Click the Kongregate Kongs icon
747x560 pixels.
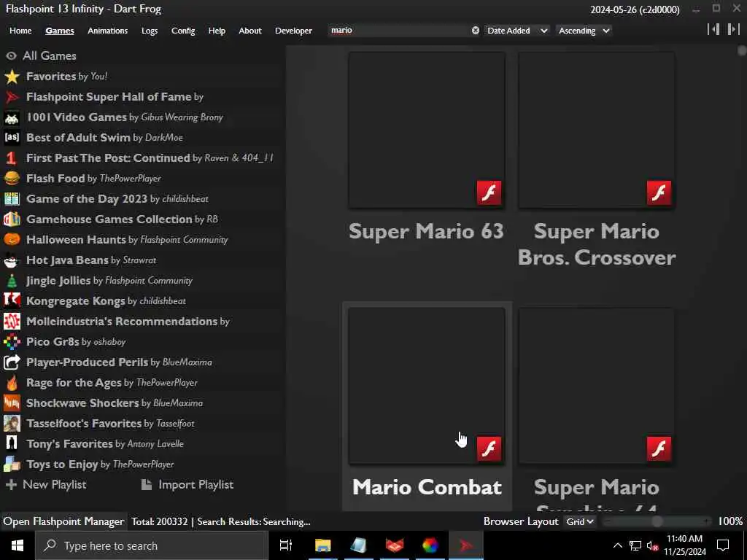point(12,301)
